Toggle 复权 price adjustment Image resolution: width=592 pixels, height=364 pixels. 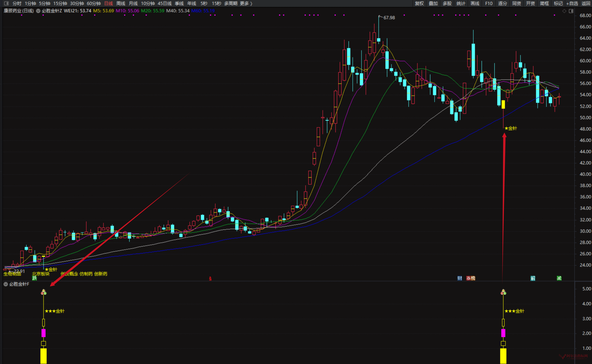(419, 3)
